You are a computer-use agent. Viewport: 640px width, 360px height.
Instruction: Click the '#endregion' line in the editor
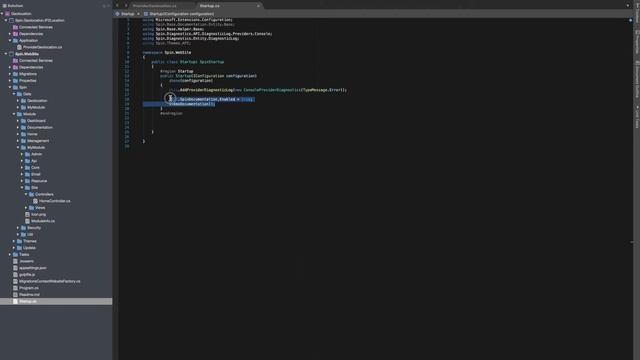click(x=171, y=113)
